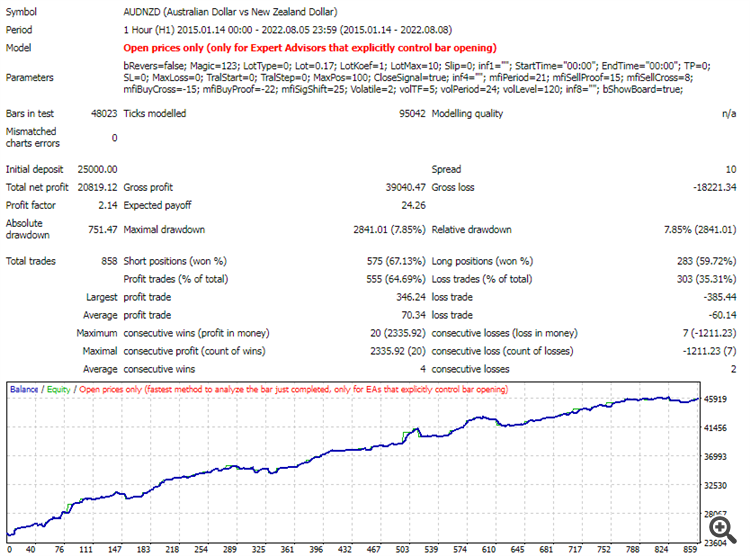Click the green Equity legend label
This screenshot has width=750, height=556.
pos(58,389)
